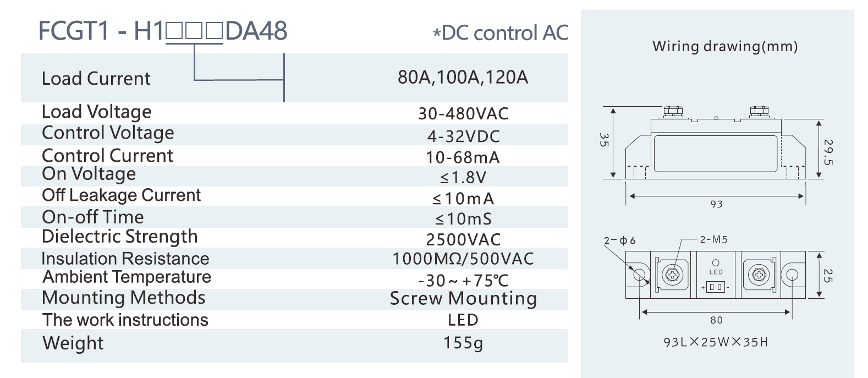
Task: Click the right M5 terminal screw
Action: coord(759,274)
